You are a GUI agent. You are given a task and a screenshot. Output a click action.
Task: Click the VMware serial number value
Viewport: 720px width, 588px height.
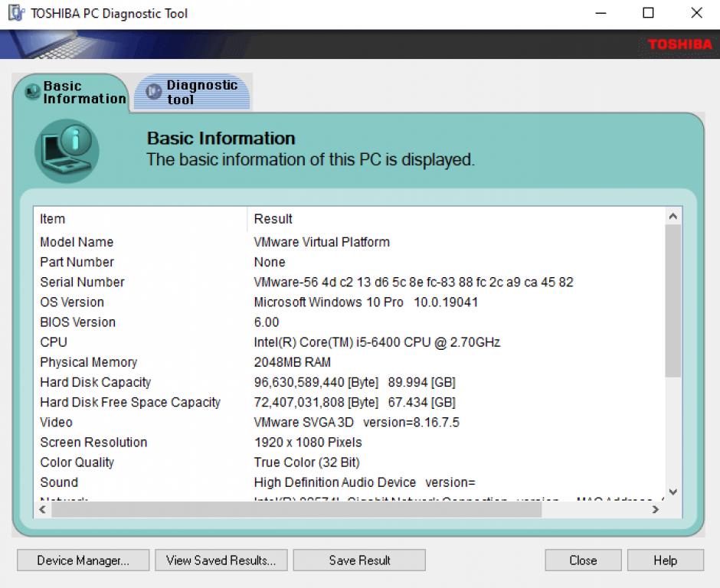[414, 283]
